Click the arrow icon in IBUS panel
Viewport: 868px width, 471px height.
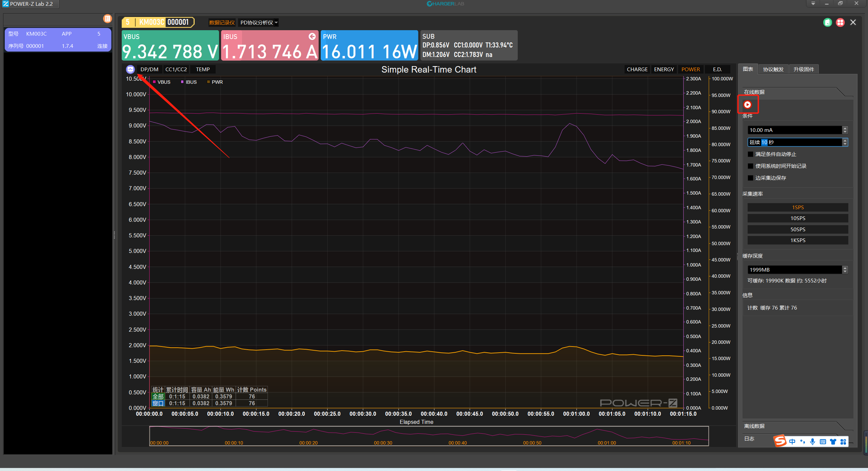coord(312,36)
